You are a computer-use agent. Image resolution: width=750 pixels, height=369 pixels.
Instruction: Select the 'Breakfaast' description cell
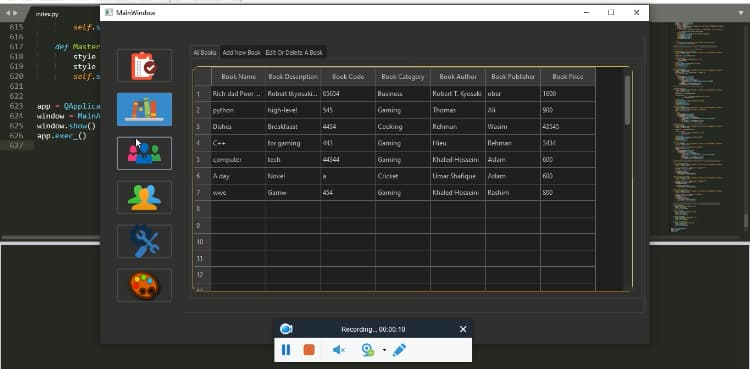click(x=293, y=127)
